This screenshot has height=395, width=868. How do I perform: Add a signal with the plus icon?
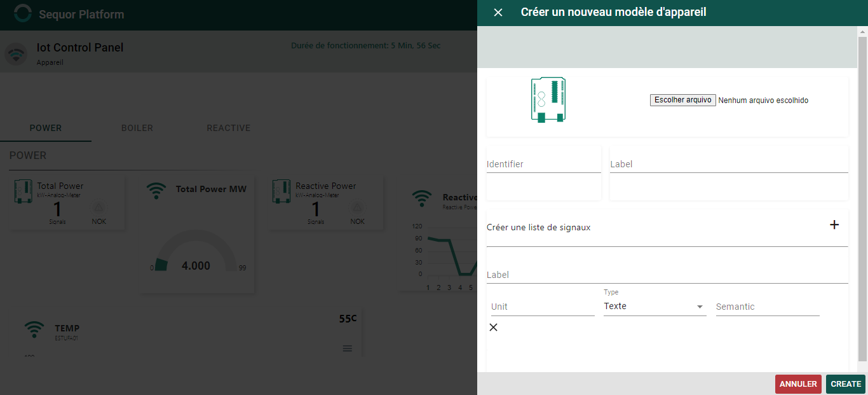tap(834, 225)
